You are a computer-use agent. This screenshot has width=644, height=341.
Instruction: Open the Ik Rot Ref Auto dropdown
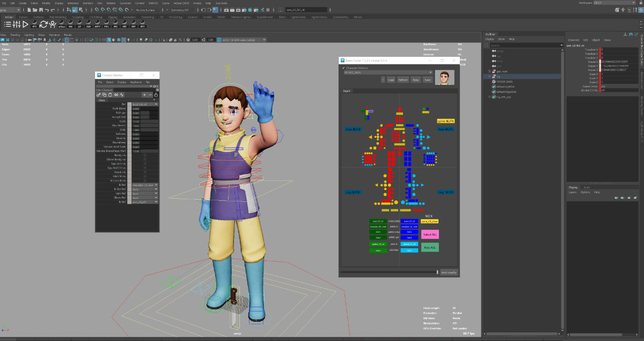(144, 190)
